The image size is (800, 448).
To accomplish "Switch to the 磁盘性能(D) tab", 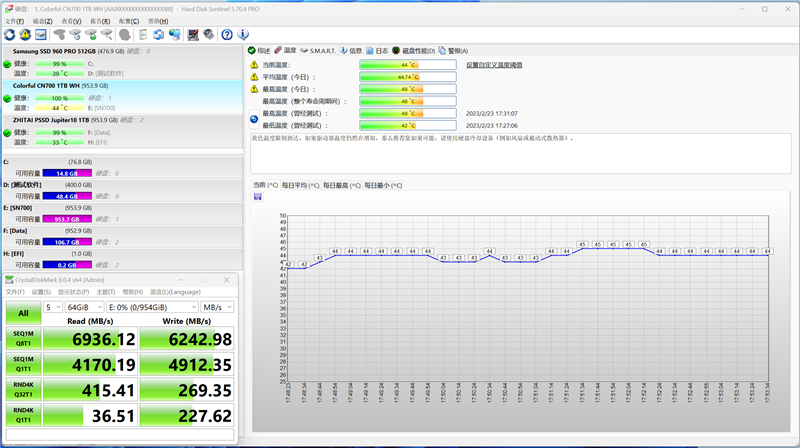I will [414, 51].
